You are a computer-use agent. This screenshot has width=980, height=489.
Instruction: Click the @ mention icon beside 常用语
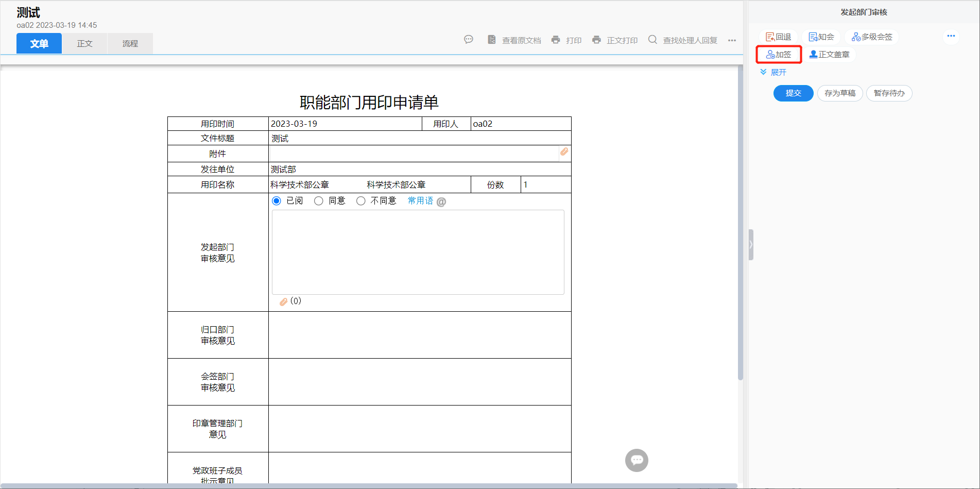point(441,201)
